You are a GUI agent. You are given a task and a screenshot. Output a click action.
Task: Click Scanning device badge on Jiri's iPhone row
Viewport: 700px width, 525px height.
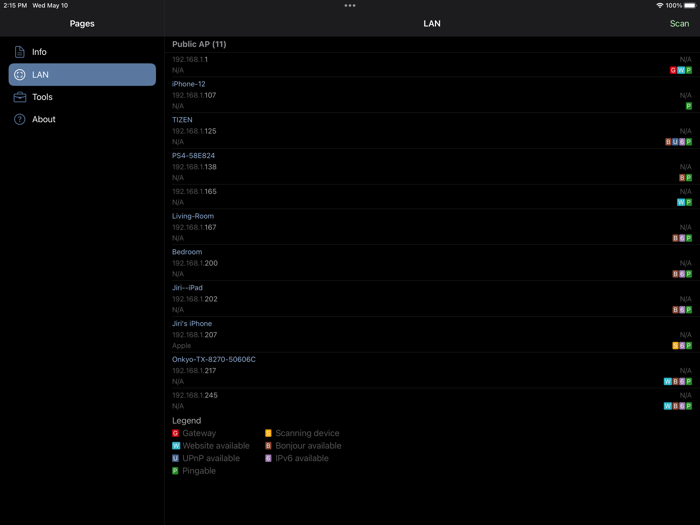[x=675, y=346]
